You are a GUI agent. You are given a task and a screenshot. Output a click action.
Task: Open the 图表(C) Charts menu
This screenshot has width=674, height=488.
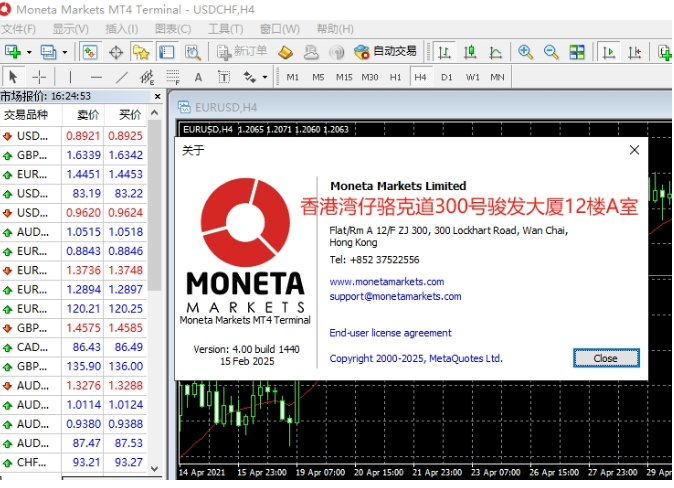[173, 29]
